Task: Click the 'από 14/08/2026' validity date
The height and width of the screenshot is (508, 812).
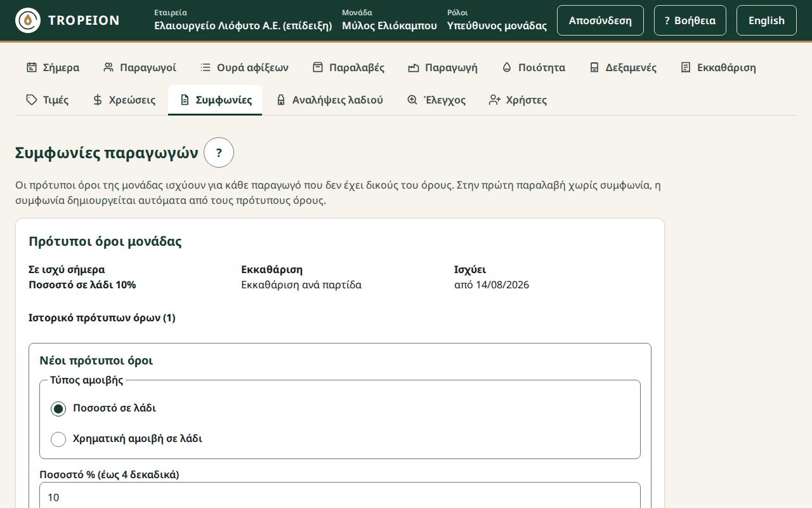Action: [492, 284]
